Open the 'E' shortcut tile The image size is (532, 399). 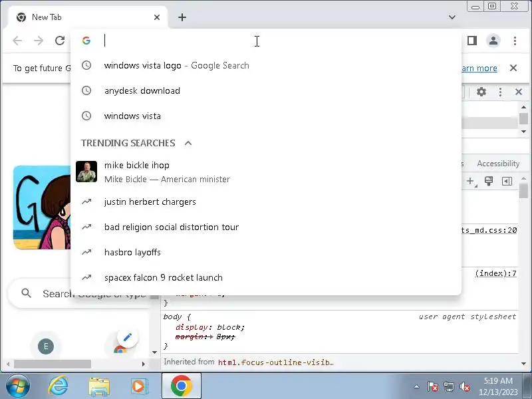(x=46, y=346)
